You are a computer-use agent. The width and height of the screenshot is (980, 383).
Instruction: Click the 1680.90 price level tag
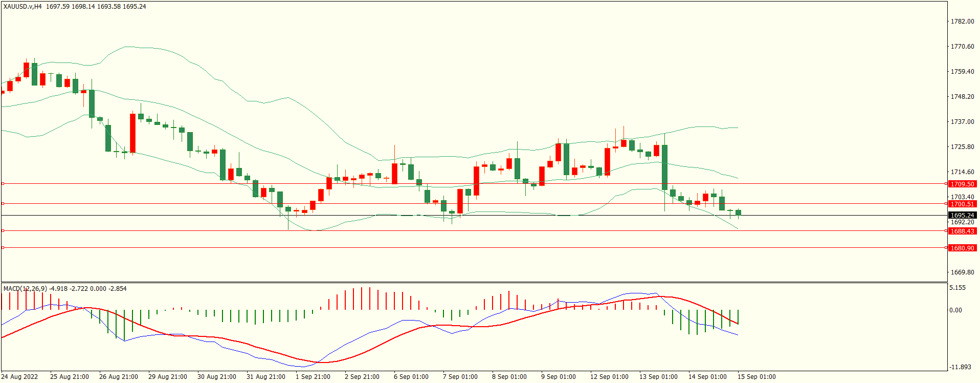tap(962, 248)
